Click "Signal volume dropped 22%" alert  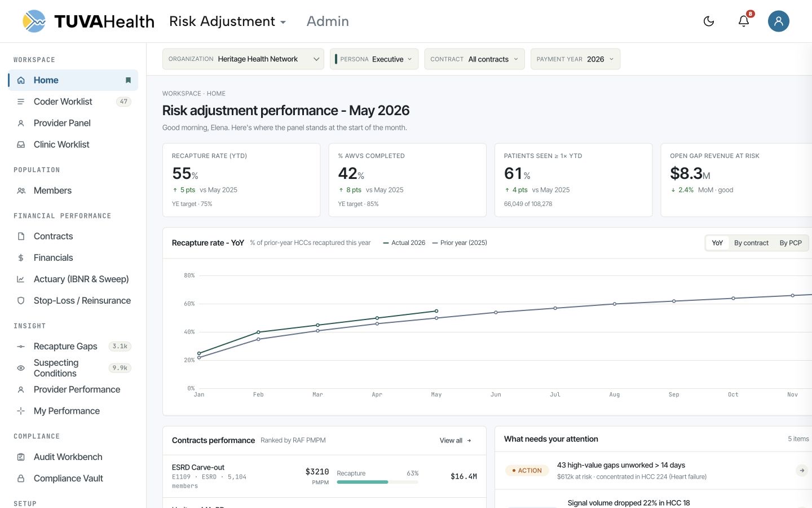(629, 503)
